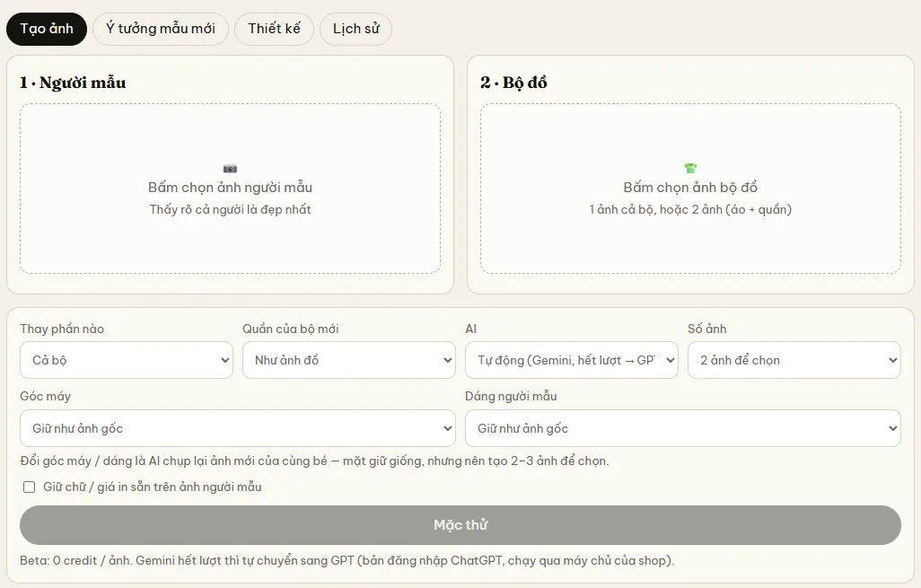This screenshot has height=588, width=921.
Task: Switch to the "Tạo ảnh" tab
Action: point(47,29)
